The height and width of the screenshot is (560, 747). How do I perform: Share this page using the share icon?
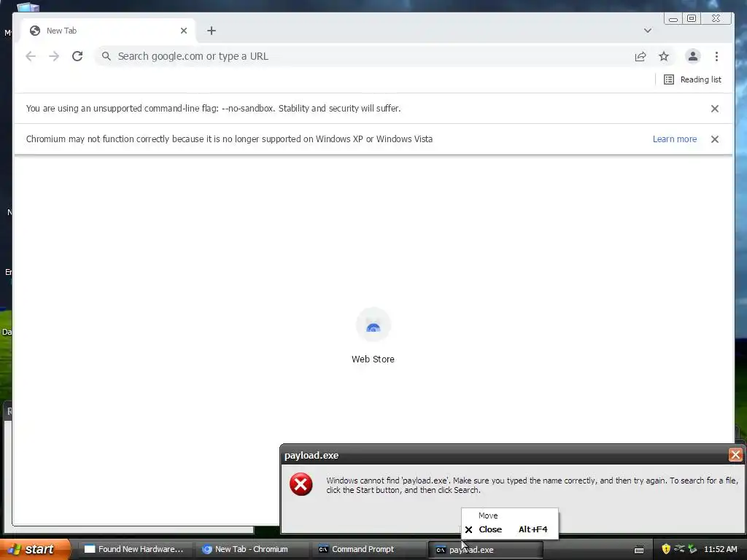[x=640, y=56]
